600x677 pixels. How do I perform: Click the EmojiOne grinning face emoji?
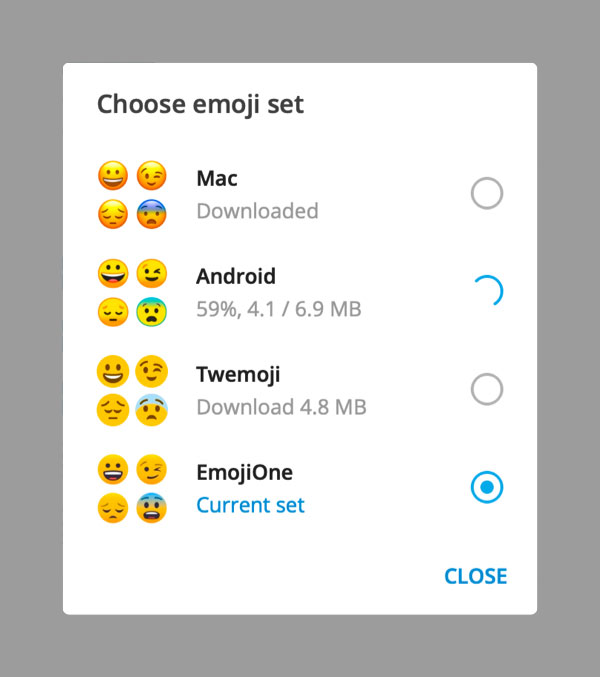point(113,469)
